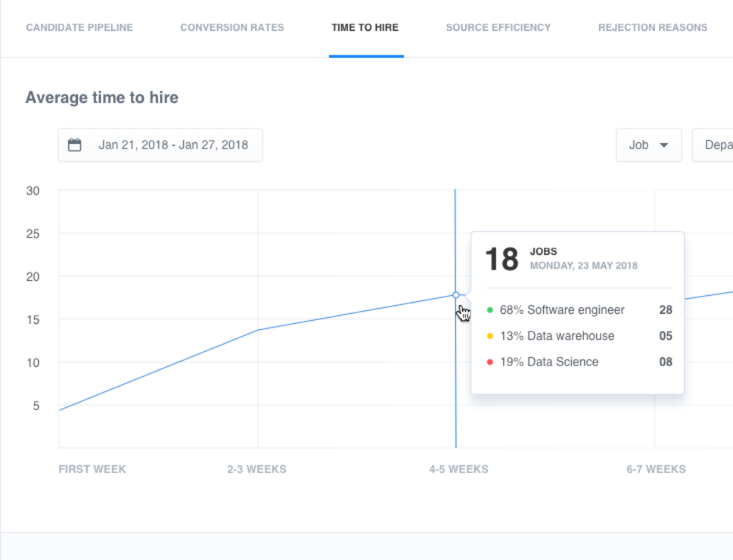The width and height of the screenshot is (733, 560).
Task: Click the green Software engineer legend dot
Action: tap(489, 310)
